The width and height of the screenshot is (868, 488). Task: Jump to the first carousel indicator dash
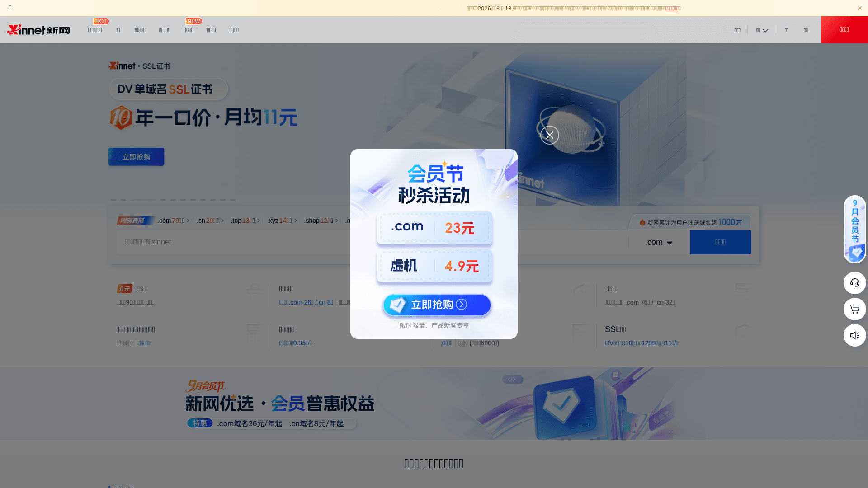click(113, 199)
